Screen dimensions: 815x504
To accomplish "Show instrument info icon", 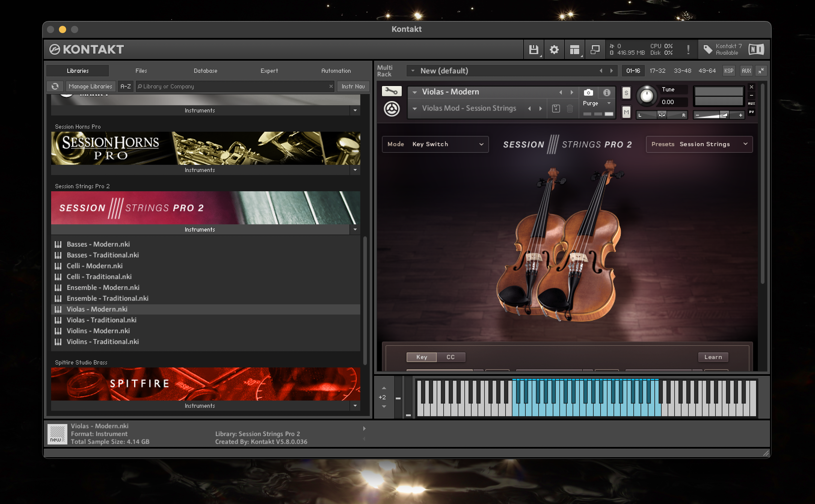I will pyautogui.click(x=606, y=92).
